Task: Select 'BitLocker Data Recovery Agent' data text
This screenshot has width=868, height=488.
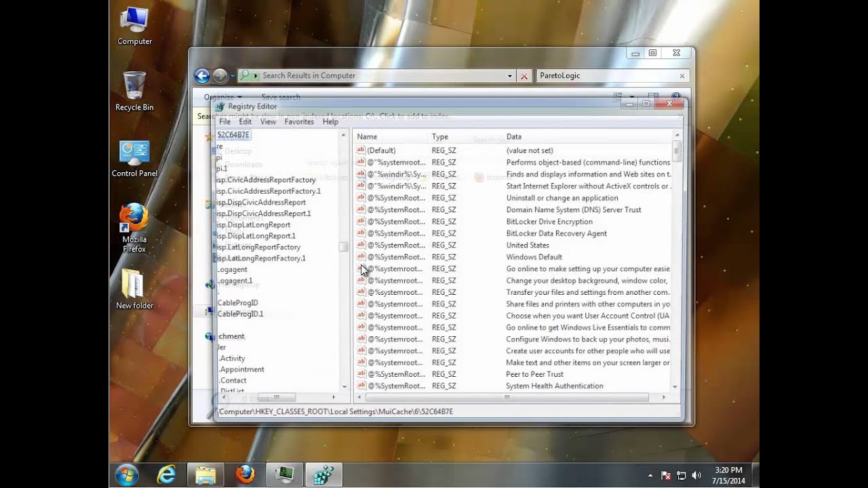Action: tap(556, 233)
